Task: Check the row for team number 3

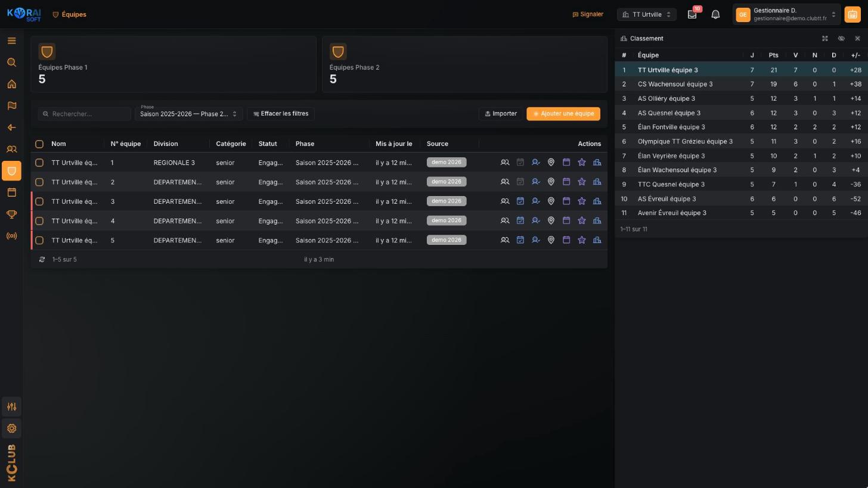Action: [39, 201]
